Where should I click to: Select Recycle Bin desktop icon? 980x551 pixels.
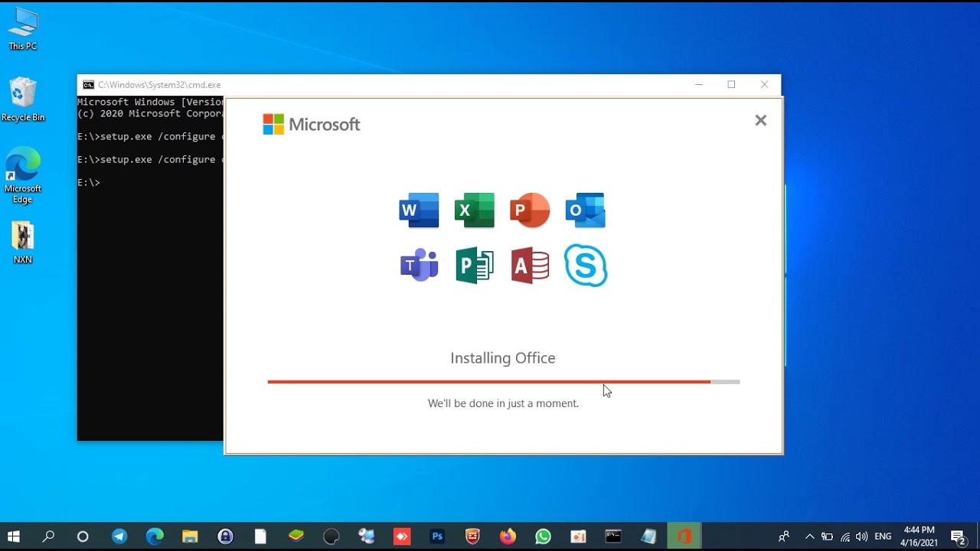[23, 99]
